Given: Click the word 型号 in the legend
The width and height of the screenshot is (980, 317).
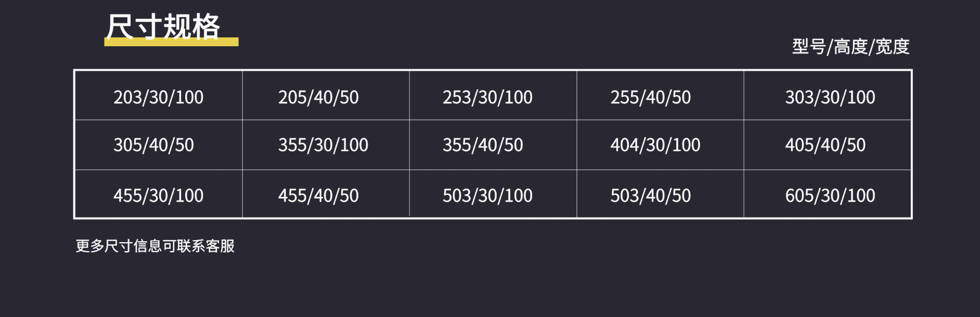Looking at the screenshot, I should click(808, 47).
